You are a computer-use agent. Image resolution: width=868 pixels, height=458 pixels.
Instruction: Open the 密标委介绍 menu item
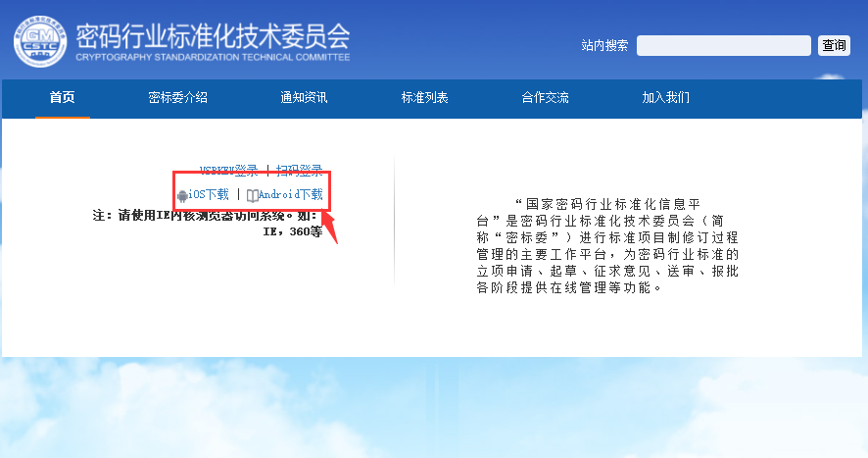177,98
